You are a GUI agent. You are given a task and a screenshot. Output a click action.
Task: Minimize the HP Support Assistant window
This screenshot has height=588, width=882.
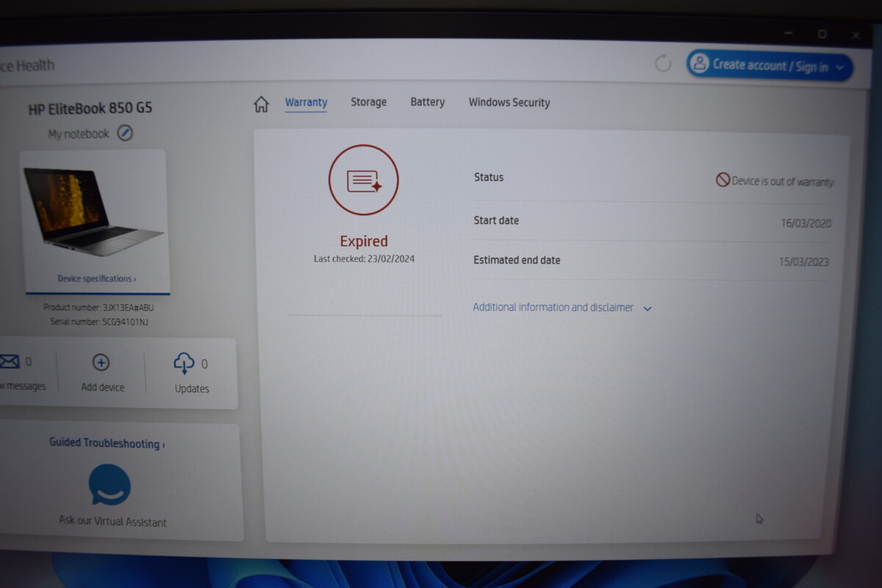coord(788,33)
